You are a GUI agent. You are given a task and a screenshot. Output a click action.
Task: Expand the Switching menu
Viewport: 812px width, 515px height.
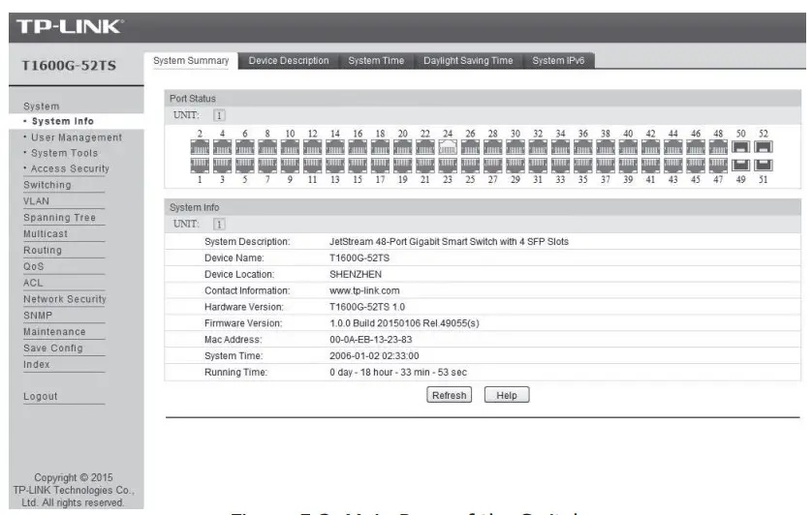(47, 185)
